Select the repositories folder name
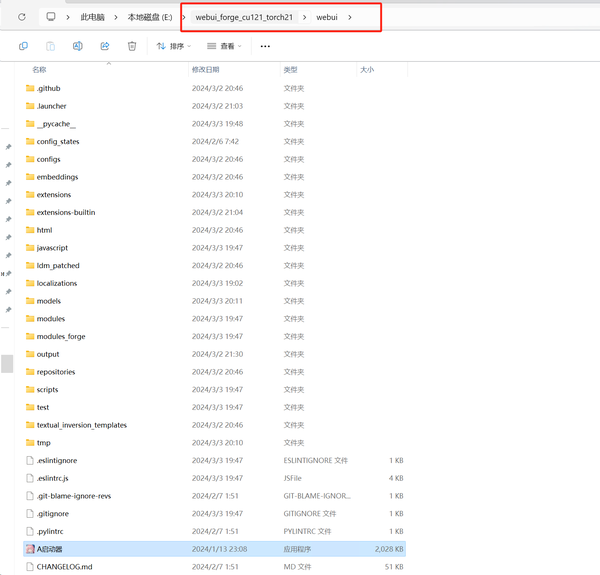This screenshot has height=575, width=600. pyautogui.click(x=56, y=372)
